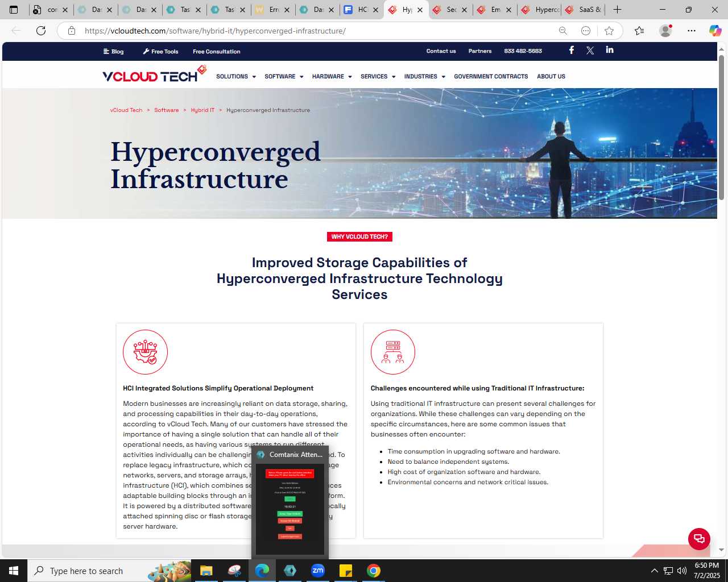
Task: Expand the Hardware dropdown menu
Action: (332, 77)
